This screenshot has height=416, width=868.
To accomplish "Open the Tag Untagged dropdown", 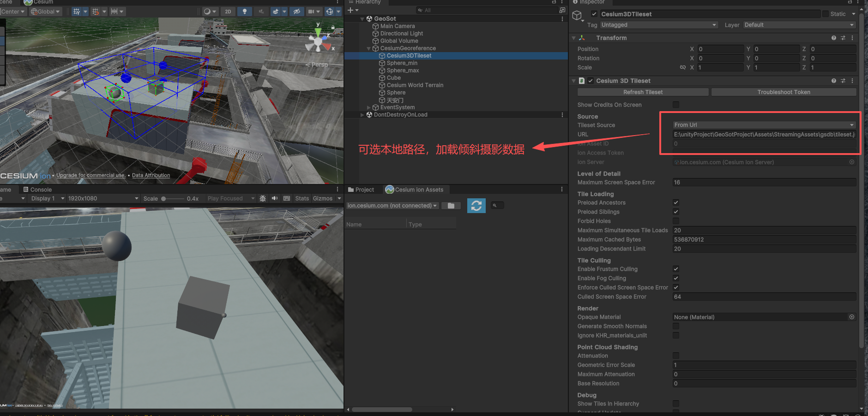I will coord(659,25).
